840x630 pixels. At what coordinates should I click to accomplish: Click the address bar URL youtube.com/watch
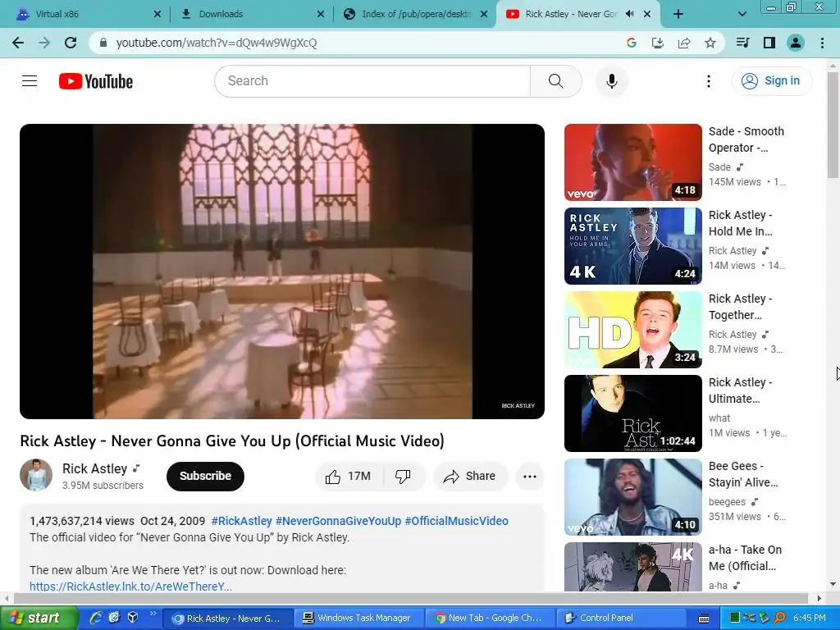(217, 43)
